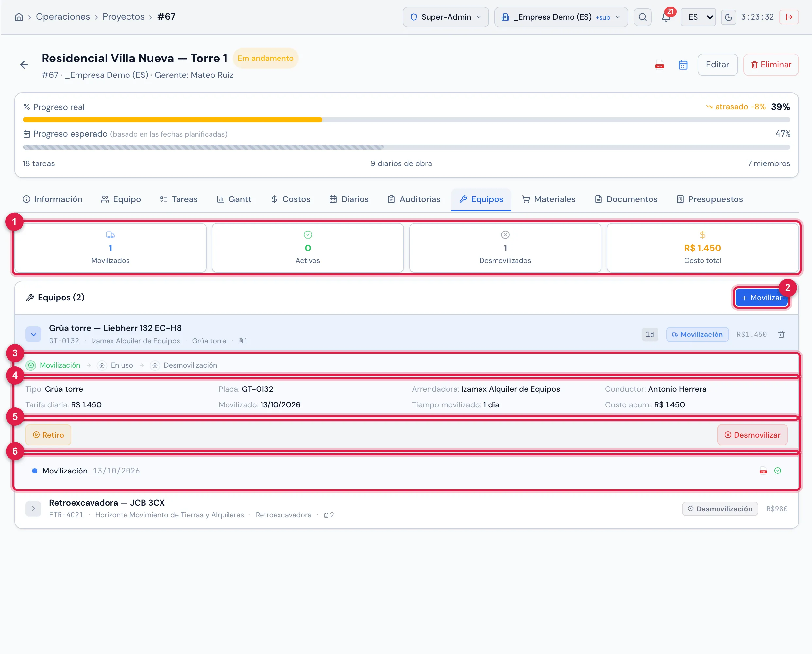The image size is (812, 654).
Task: Select the En uso workflow step
Action: (115, 365)
